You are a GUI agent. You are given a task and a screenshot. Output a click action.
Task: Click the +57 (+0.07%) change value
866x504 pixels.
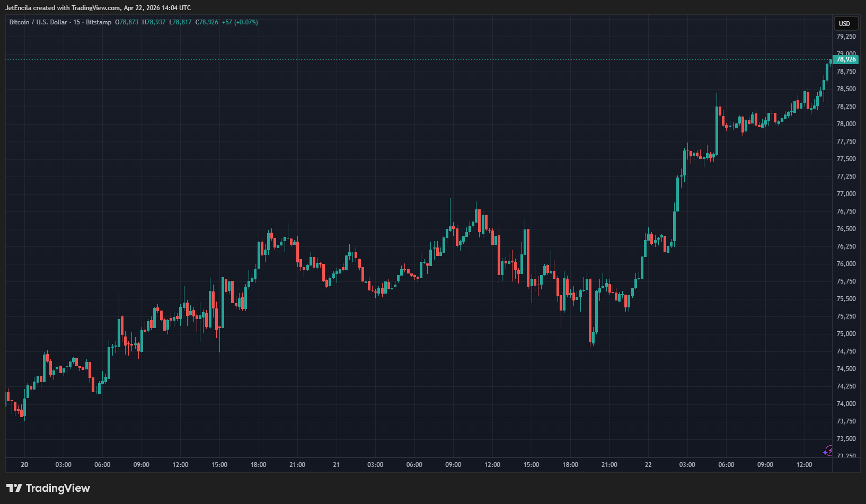click(x=240, y=22)
